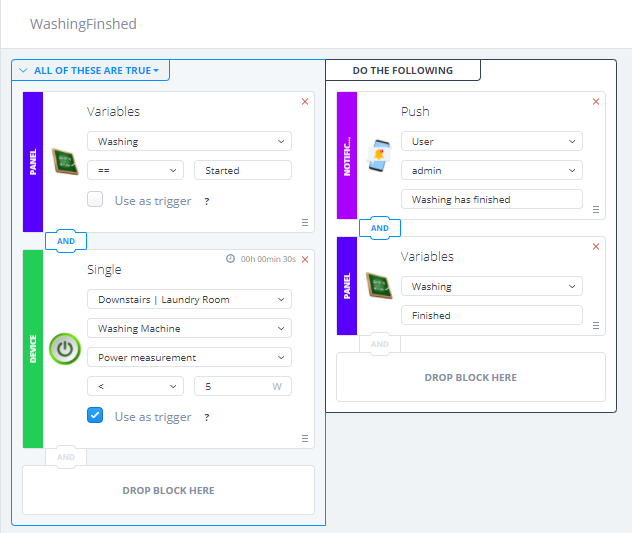Click faded AND connector below Single block
The height and width of the screenshot is (533, 632).
coord(66,457)
